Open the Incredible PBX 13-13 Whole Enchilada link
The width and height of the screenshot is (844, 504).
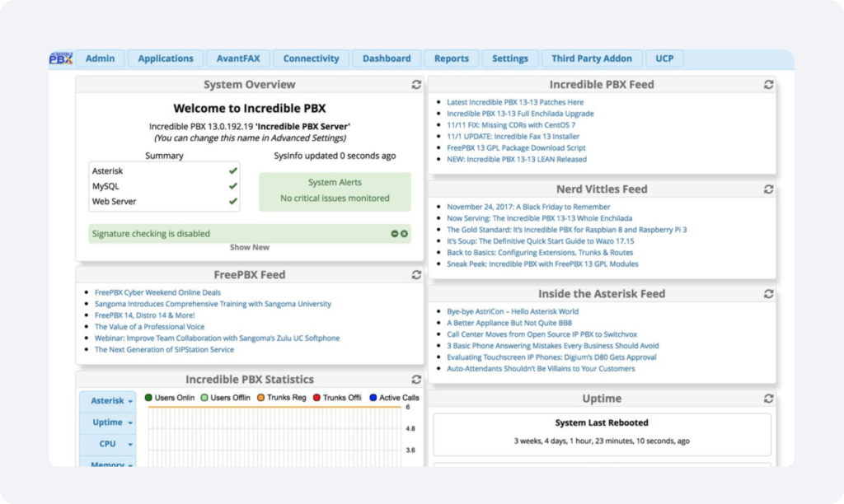(x=539, y=218)
